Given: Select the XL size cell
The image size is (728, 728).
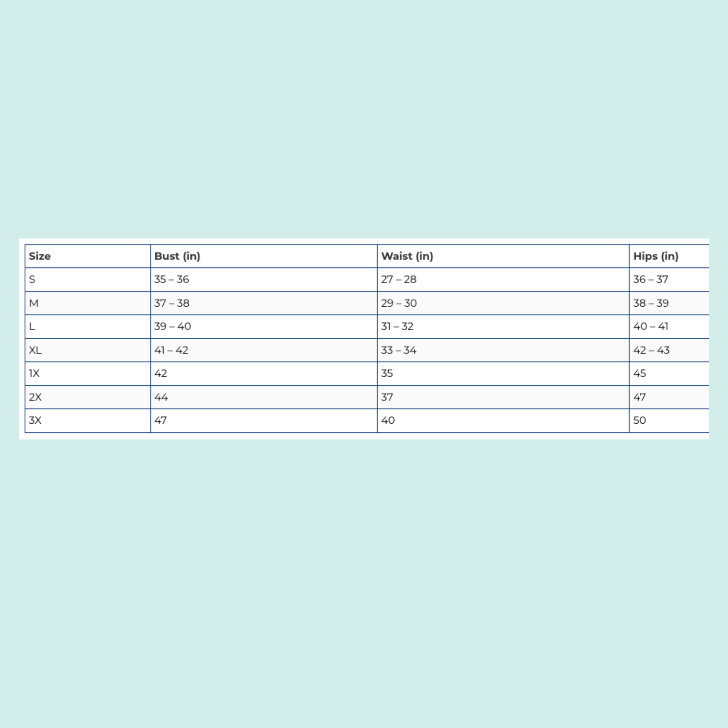Looking at the screenshot, I should pos(35,350).
